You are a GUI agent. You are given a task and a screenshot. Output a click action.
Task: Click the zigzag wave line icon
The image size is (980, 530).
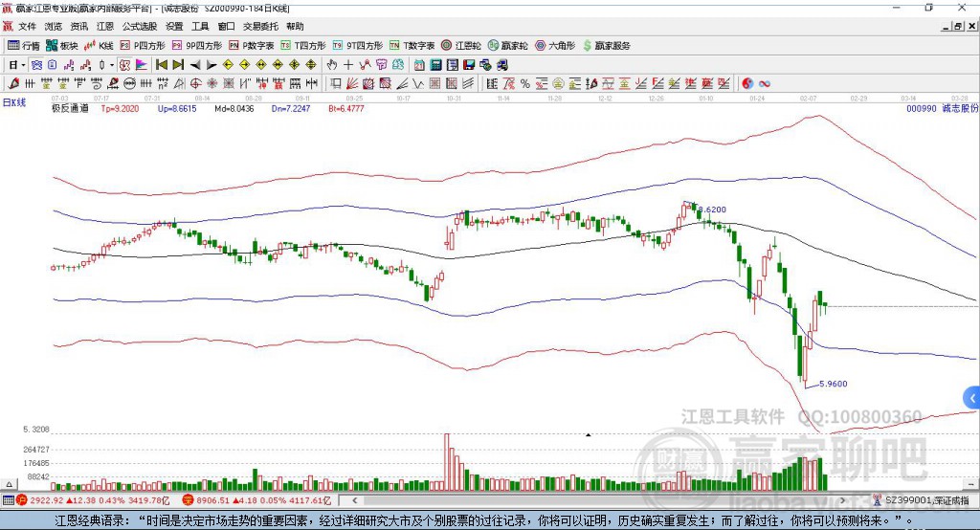[418, 83]
